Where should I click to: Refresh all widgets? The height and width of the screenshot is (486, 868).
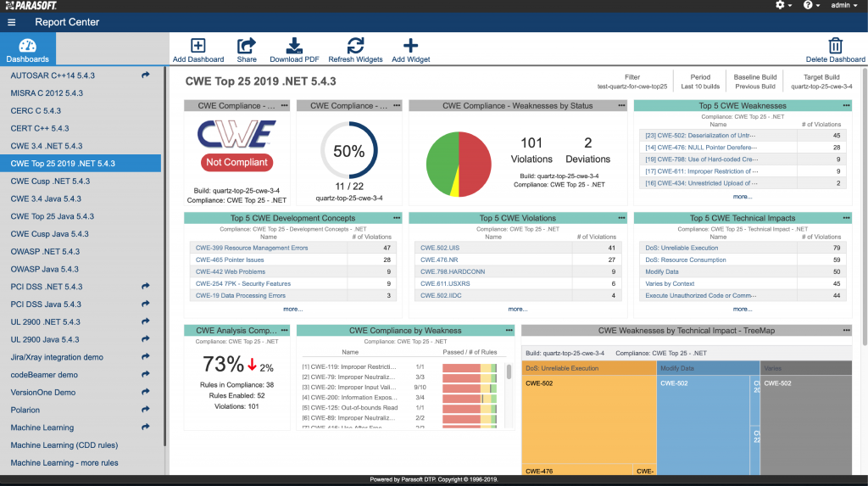click(355, 50)
